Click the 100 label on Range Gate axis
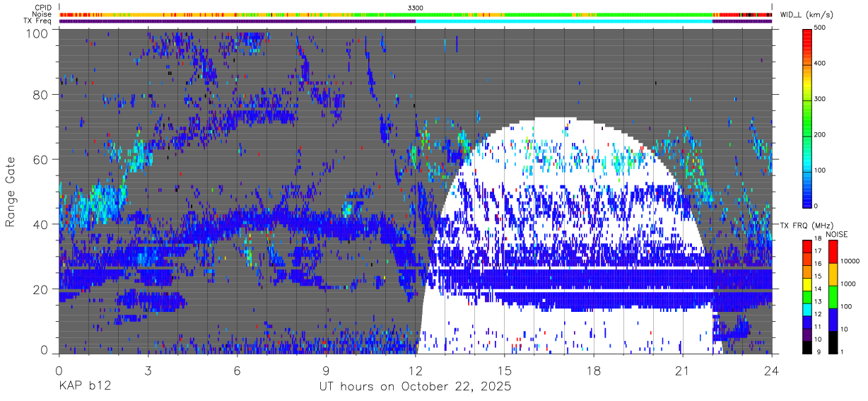The height and width of the screenshot is (401, 868). pos(37,33)
